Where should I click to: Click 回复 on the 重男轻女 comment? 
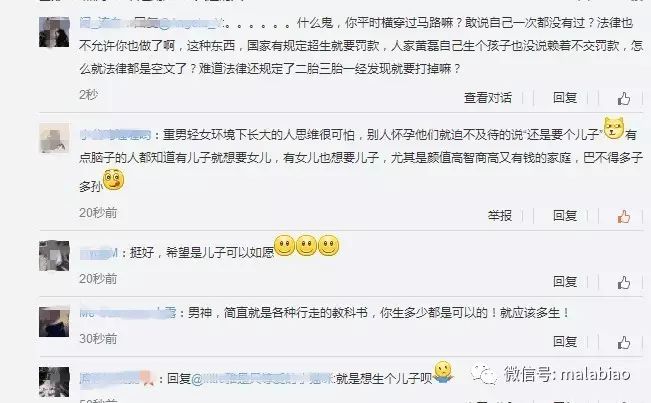coord(565,216)
